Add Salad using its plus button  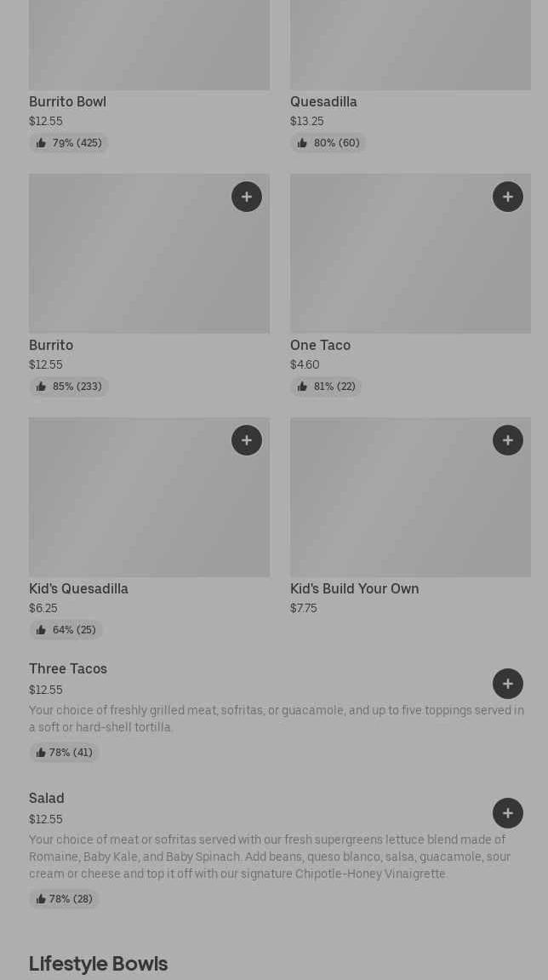507,813
